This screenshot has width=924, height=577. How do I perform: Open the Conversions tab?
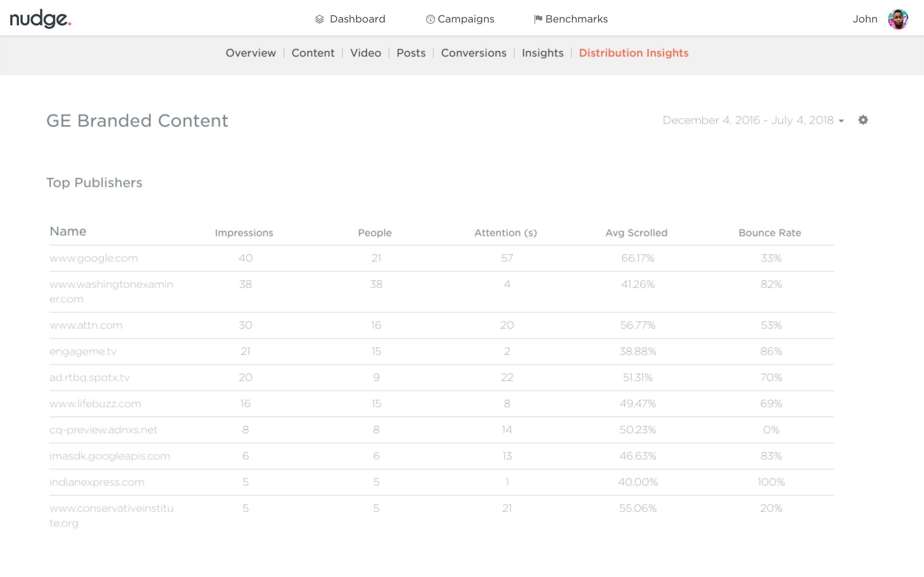pyautogui.click(x=474, y=53)
